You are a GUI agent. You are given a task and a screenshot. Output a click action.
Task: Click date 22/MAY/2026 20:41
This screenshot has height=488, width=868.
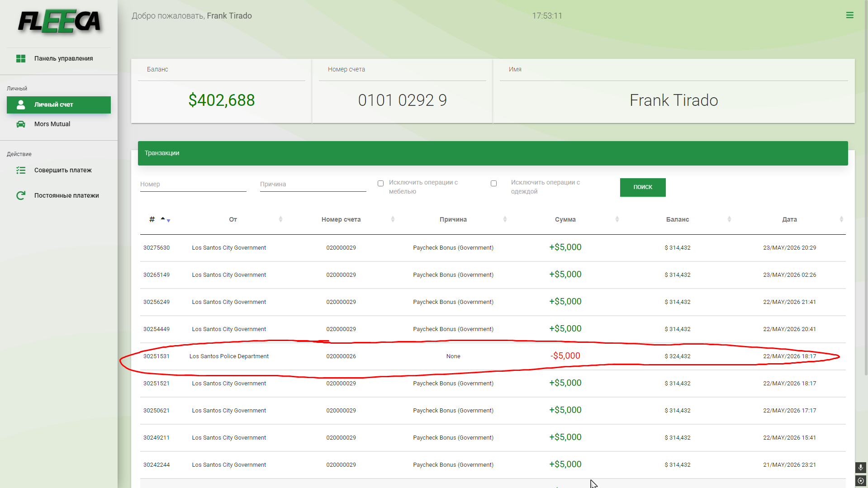click(x=790, y=329)
